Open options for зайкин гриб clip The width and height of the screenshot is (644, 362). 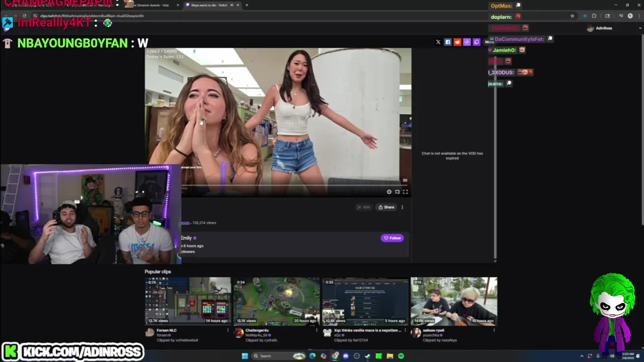pos(494,330)
